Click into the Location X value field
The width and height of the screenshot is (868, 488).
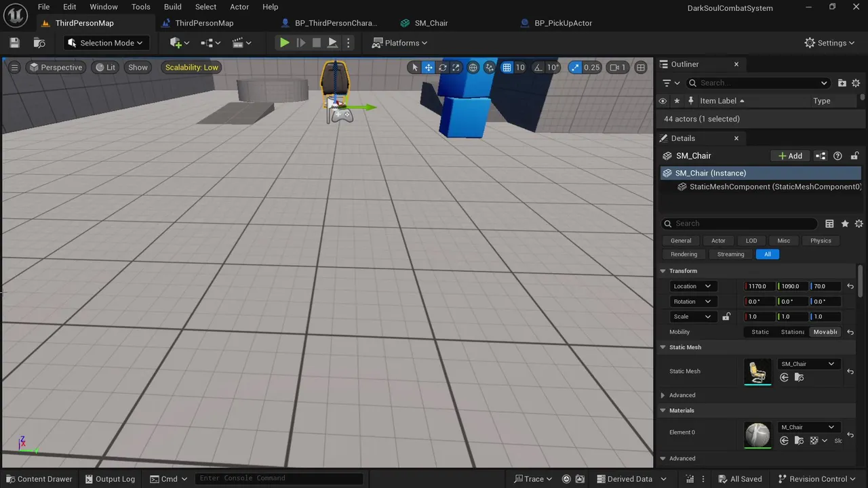pos(759,286)
